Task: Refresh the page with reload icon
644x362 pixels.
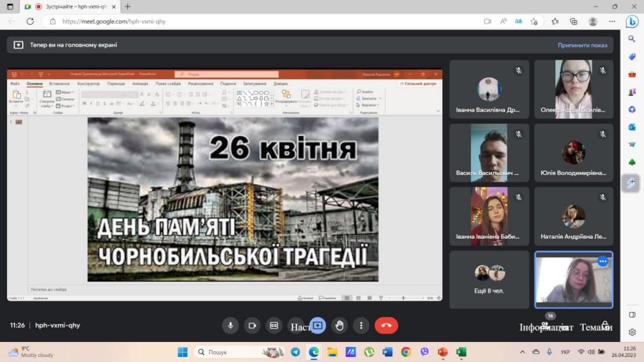Action: tap(30, 21)
